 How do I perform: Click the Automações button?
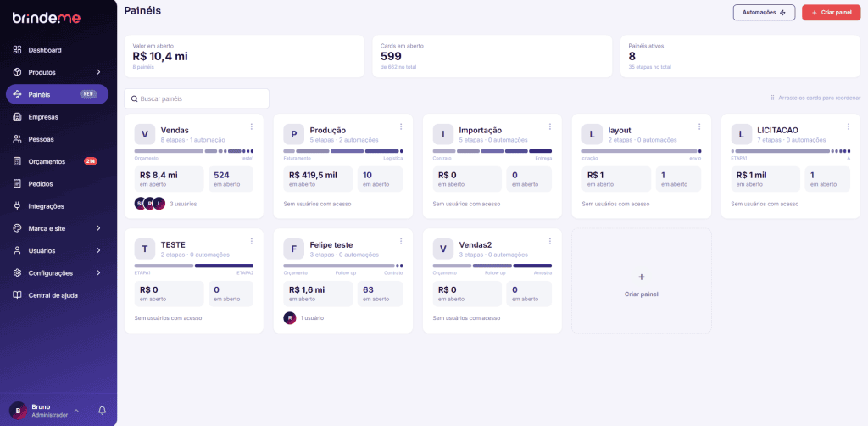(764, 12)
